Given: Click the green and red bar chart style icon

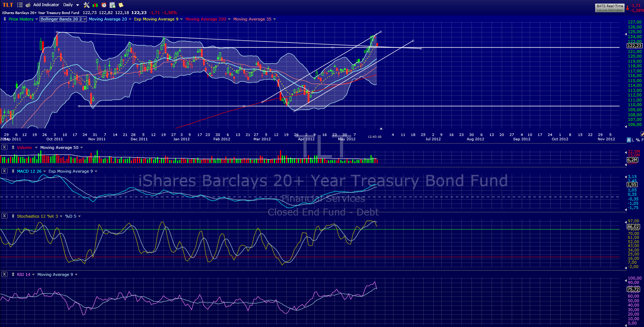Looking at the screenshot, I should 95,5.
